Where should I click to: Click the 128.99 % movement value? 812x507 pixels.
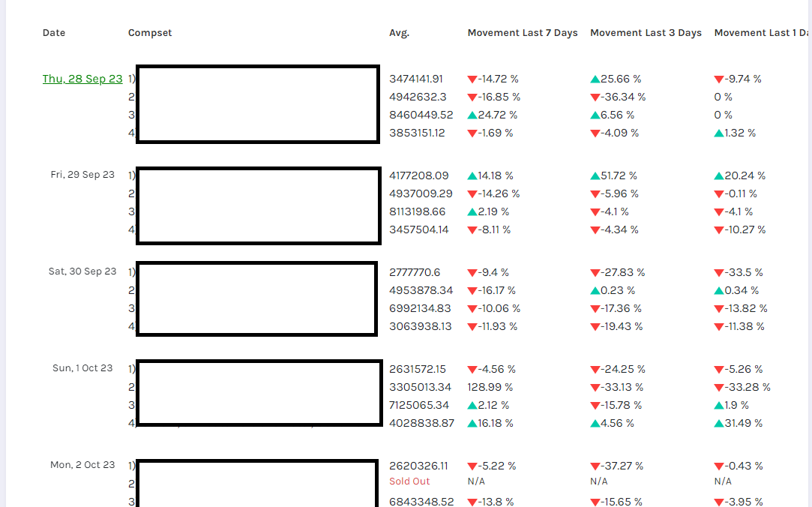(490, 387)
